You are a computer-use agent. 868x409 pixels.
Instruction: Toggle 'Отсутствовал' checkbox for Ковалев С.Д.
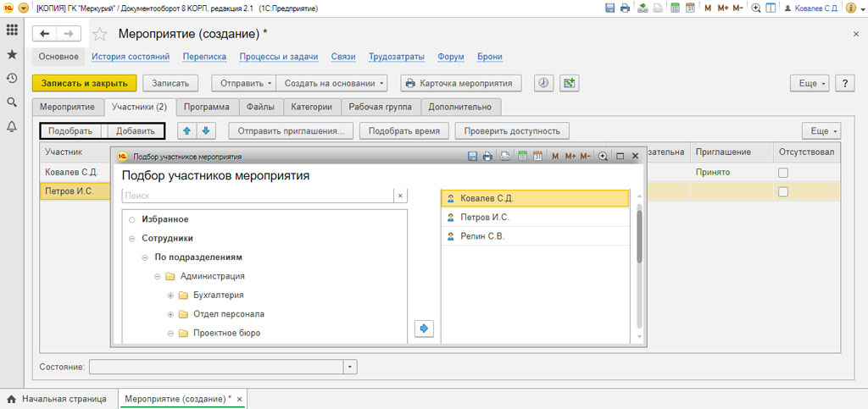pyautogui.click(x=783, y=173)
